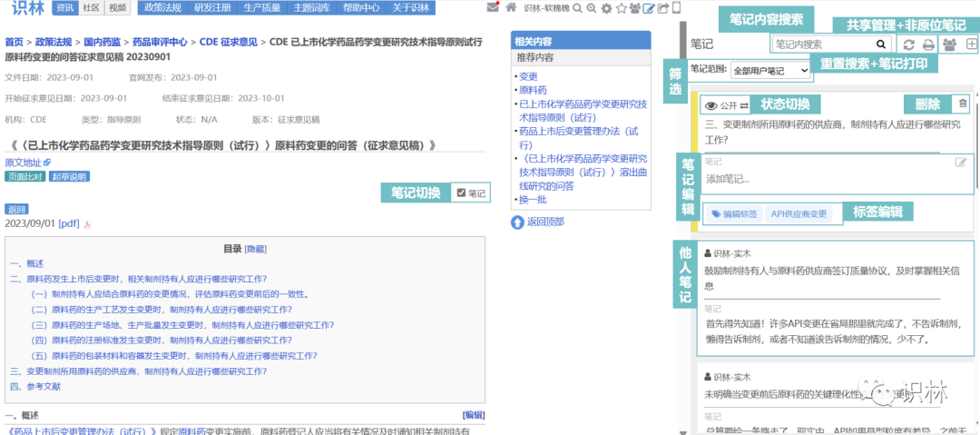Open the 主题词库 menu
Image resolution: width=980 pixels, height=435 pixels.
[312, 8]
